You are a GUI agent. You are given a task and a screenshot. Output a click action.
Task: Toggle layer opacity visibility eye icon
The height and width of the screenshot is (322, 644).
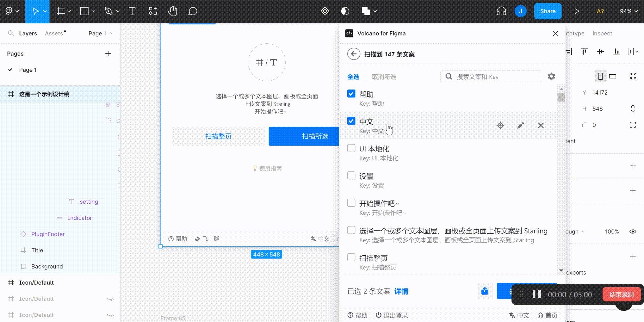(x=633, y=232)
